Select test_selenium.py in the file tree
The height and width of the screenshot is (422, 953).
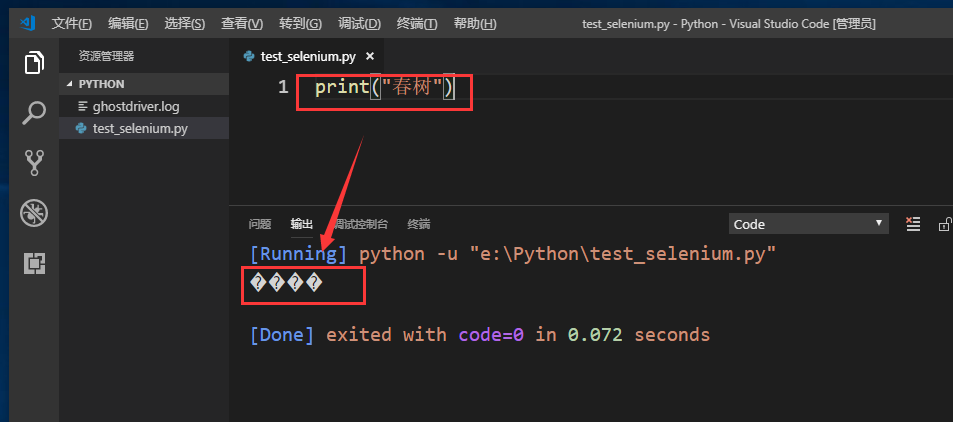coord(139,128)
